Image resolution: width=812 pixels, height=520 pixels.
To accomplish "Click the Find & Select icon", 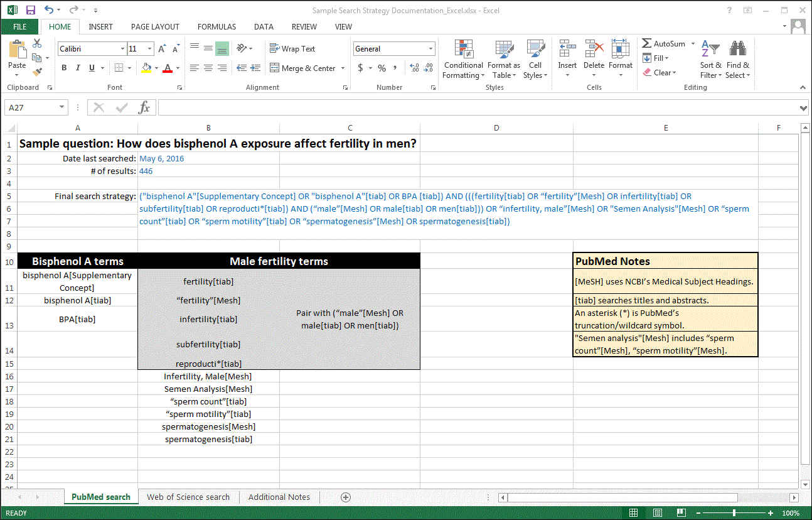I will point(738,59).
